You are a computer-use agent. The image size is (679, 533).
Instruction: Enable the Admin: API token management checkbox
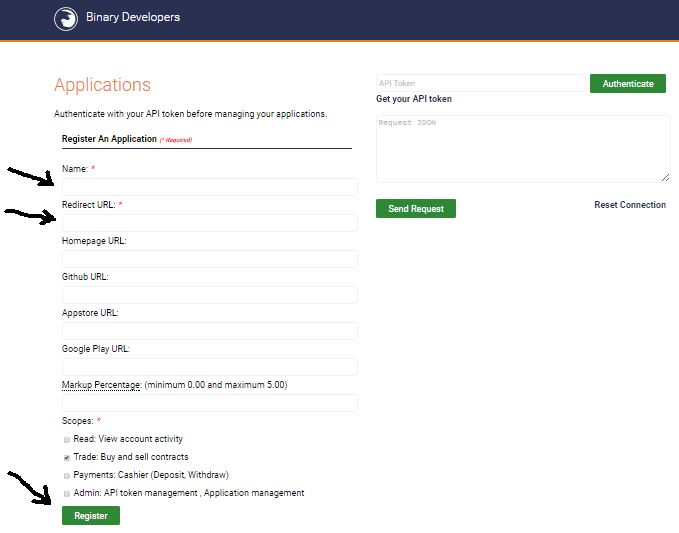(x=67, y=494)
